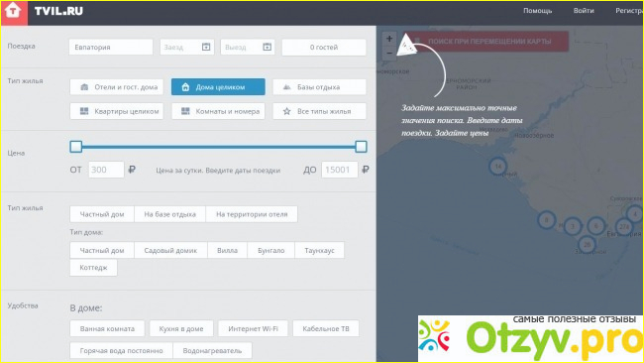Enable the Интернет Wi-Fi amenity filter

pyautogui.click(x=253, y=328)
